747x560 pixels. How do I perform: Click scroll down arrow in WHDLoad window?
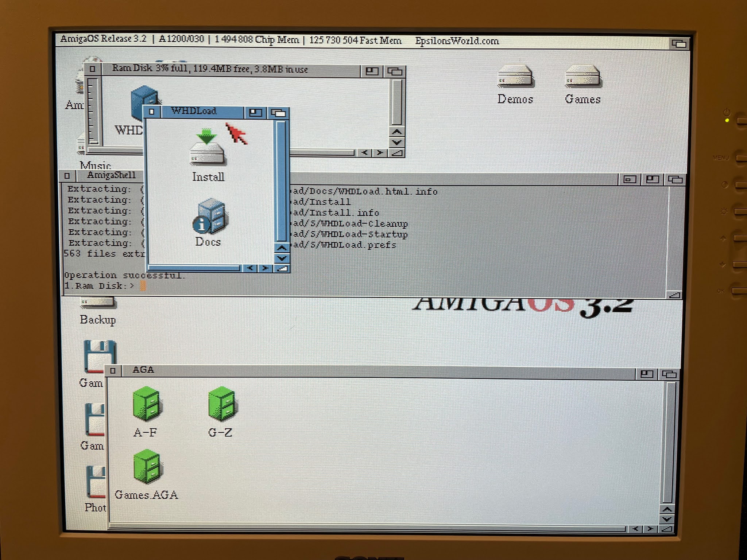[x=282, y=258]
